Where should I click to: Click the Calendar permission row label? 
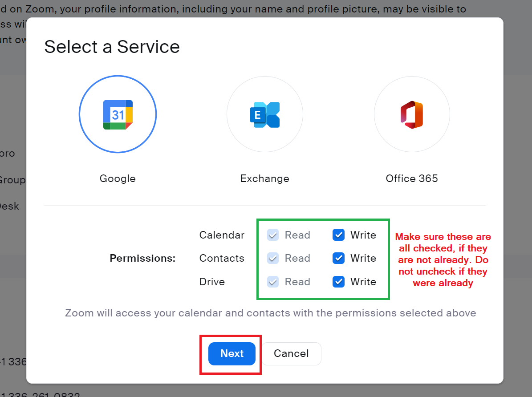(x=222, y=235)
